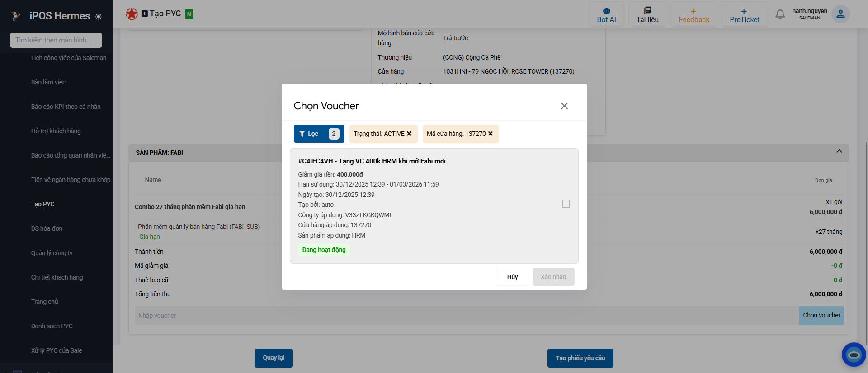This screenshot has height=373, width=868.
Task: Send Feedback from the header
Action: (x=694, y=15)
